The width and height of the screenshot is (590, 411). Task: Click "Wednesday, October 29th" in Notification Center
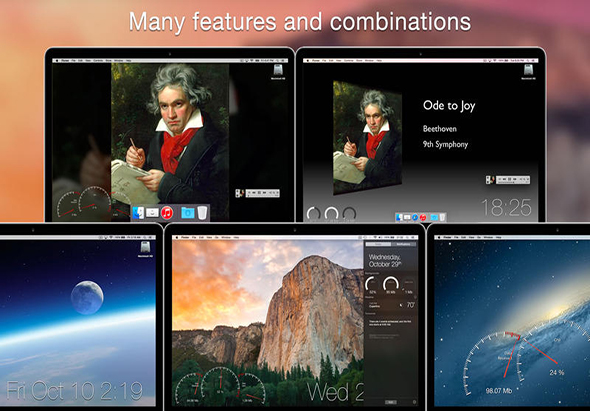(385, 260)
